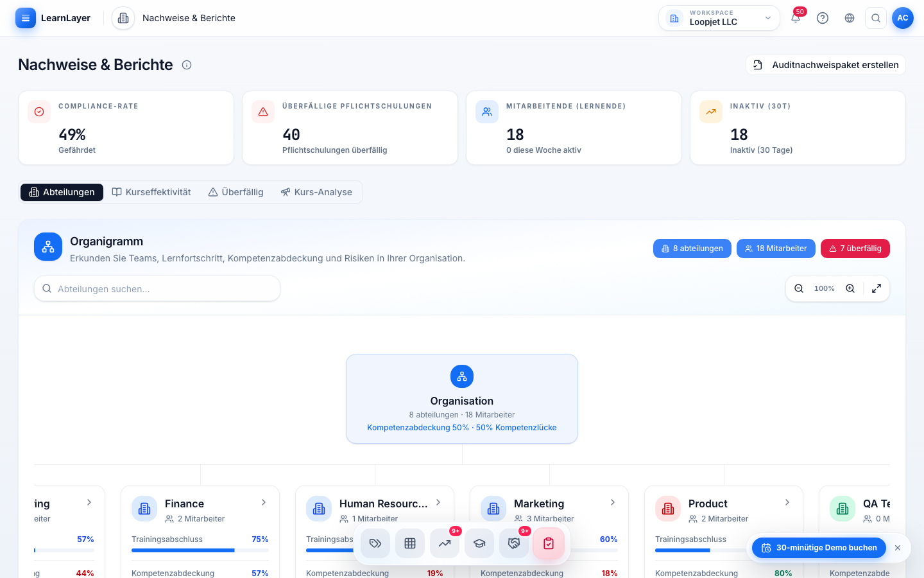This screenshot has height=578, width=924.
Task: Open the Loopjet LLC workspace dropdown
Action: (719, 18)
